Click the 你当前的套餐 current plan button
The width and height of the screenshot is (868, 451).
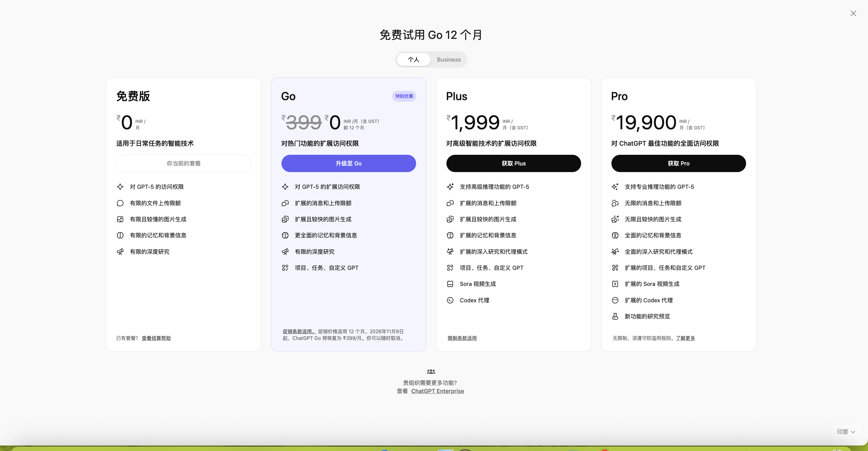pyautogui.click(x=184, y=164)
